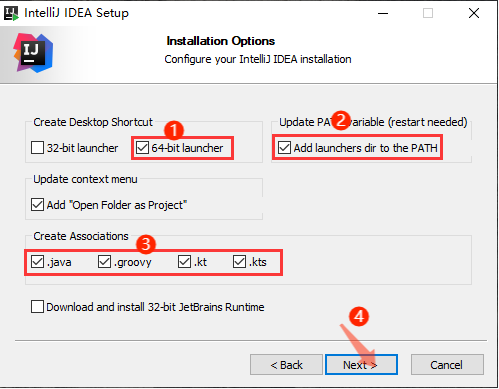Click the disabled maximize window button
The width and height of the screenshot is (499, 389).
coord(428,13)
